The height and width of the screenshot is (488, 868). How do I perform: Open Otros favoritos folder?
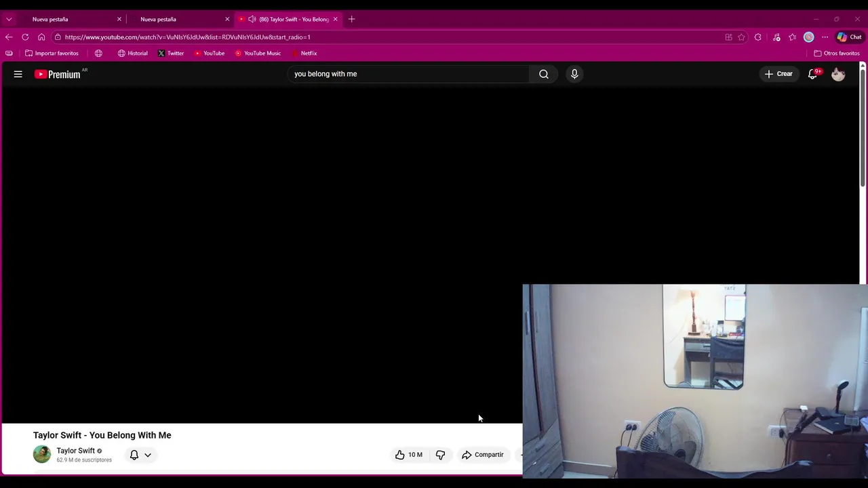[x=837, y=53]
